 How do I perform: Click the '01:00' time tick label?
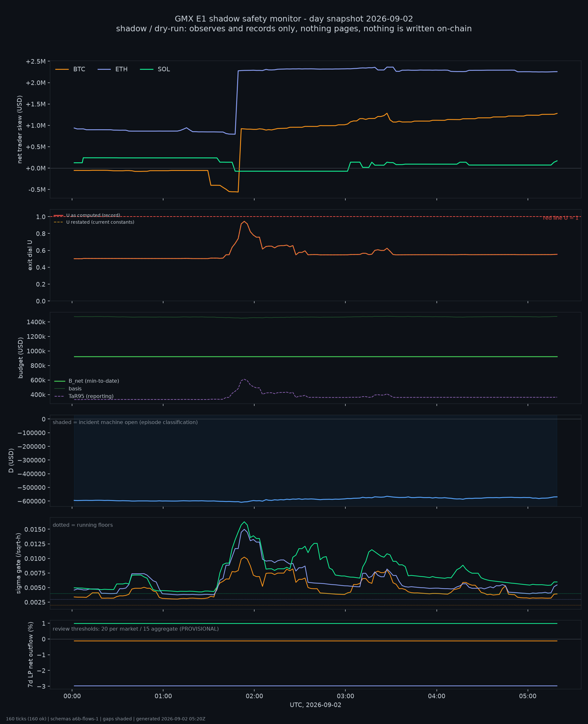coord(163,696)
